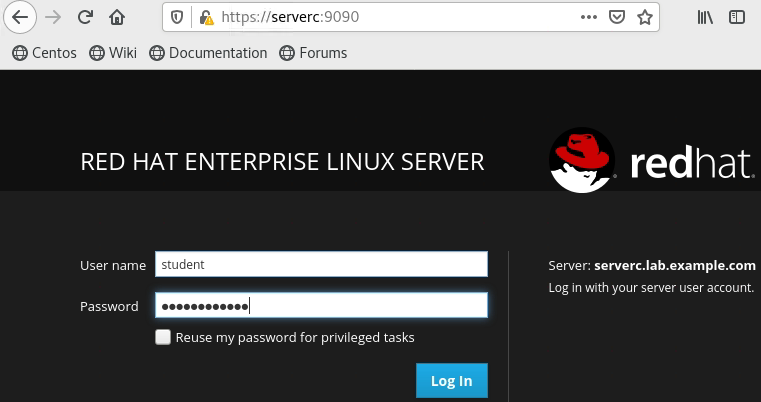761x402 pixels.
Task: Click the tracking protection shield icon
Action: (177, 17)
